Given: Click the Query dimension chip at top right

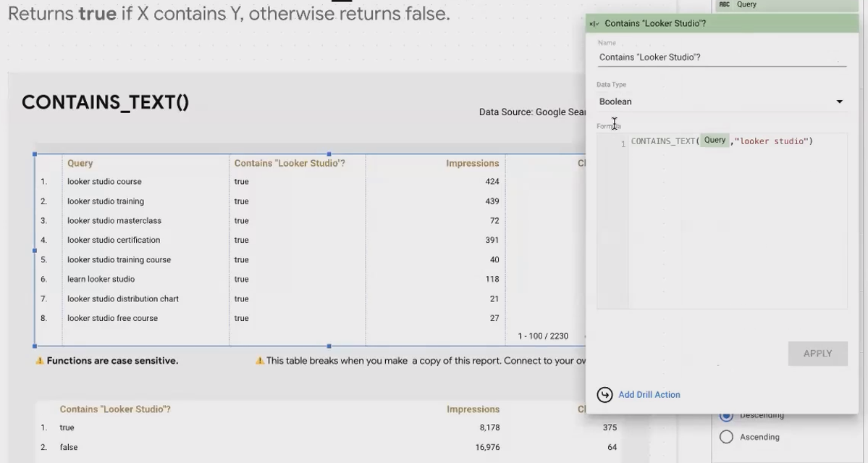Looking at the screenshot, I should click(x=788, y=4).
